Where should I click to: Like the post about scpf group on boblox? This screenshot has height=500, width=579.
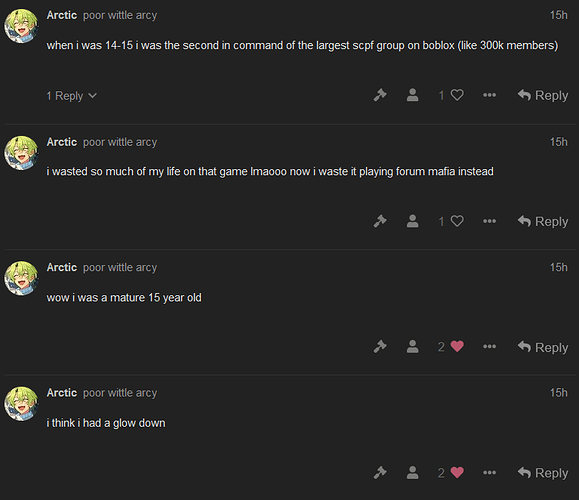pyautogui.click(x=457, y=95)
